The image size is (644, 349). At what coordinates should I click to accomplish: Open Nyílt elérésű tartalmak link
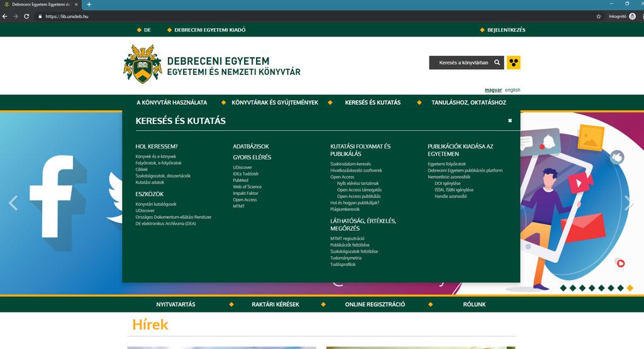tap(358, 184)
